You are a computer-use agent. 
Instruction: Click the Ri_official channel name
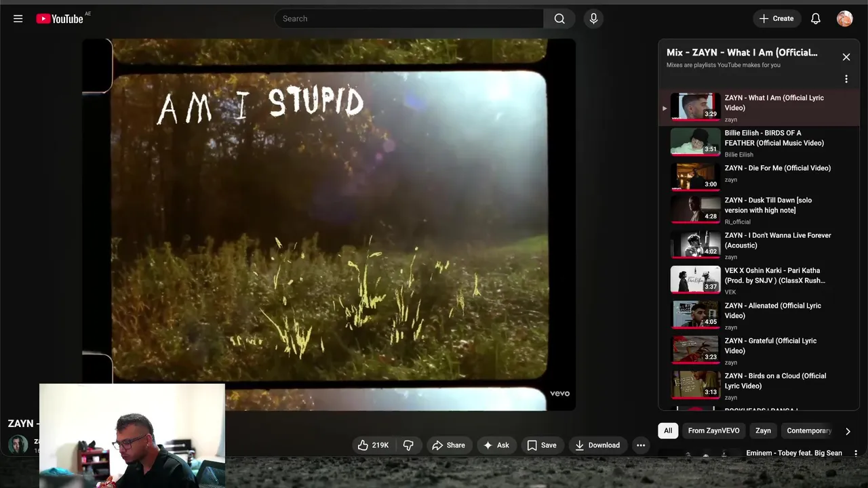pos(737,222)
